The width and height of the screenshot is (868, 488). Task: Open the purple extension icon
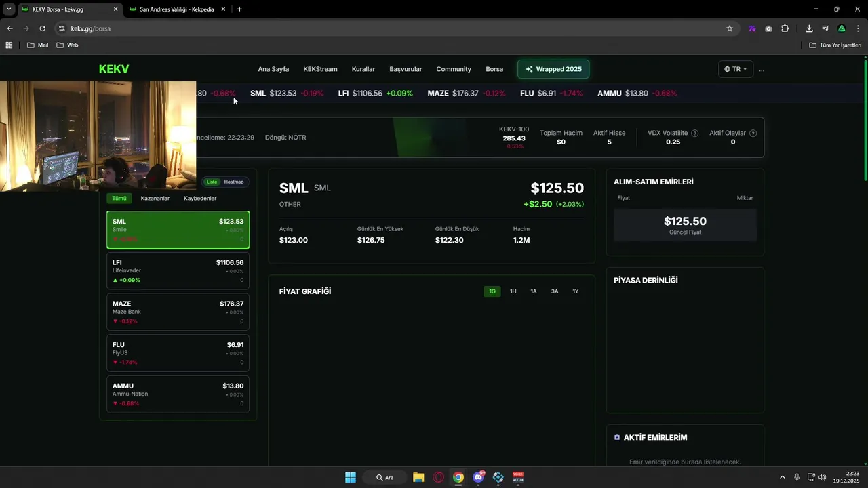point(752,28)
